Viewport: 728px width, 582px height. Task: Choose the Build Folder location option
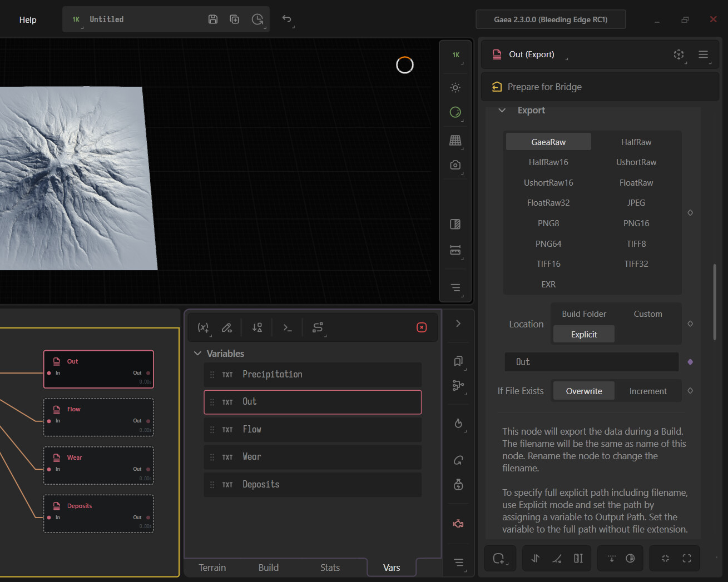pos(584,314)
